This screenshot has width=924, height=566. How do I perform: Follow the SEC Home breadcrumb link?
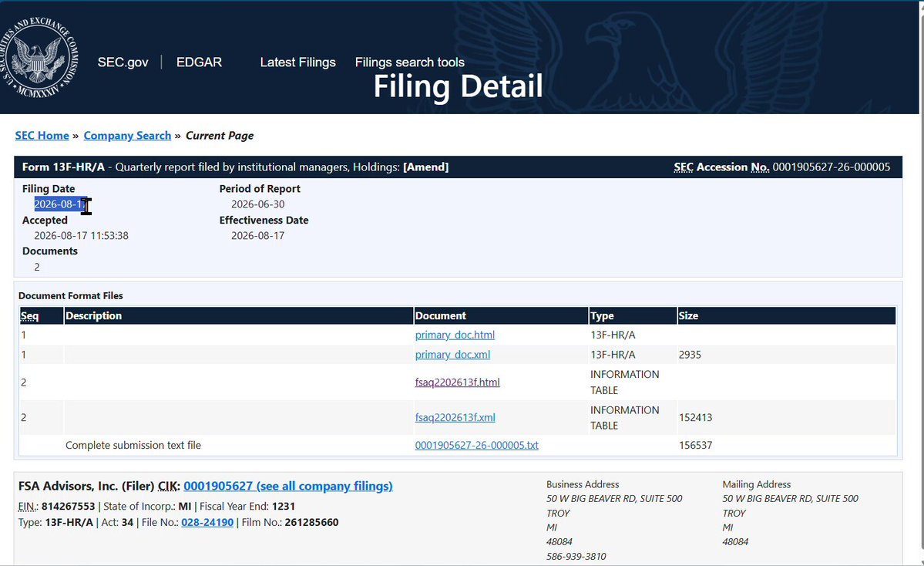[42, 136]
